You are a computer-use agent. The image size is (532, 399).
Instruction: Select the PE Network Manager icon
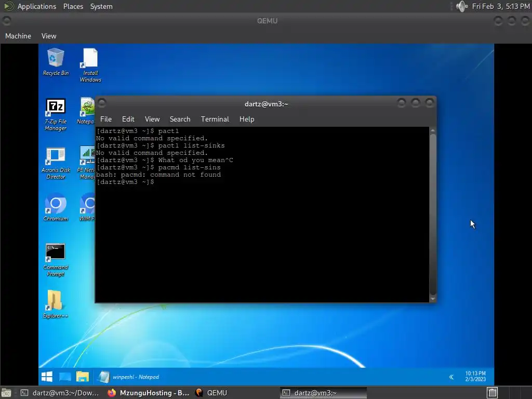click(x=87, y=163)
